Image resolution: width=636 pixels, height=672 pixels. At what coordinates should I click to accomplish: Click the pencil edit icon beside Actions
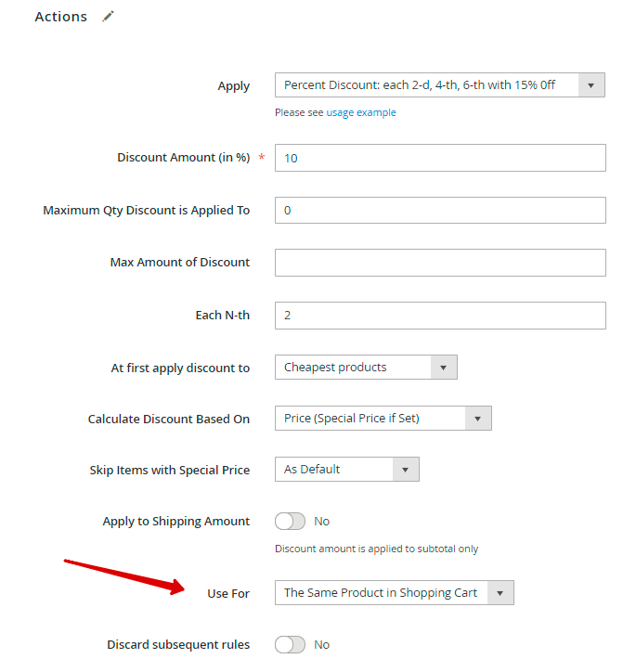point(109,17)
